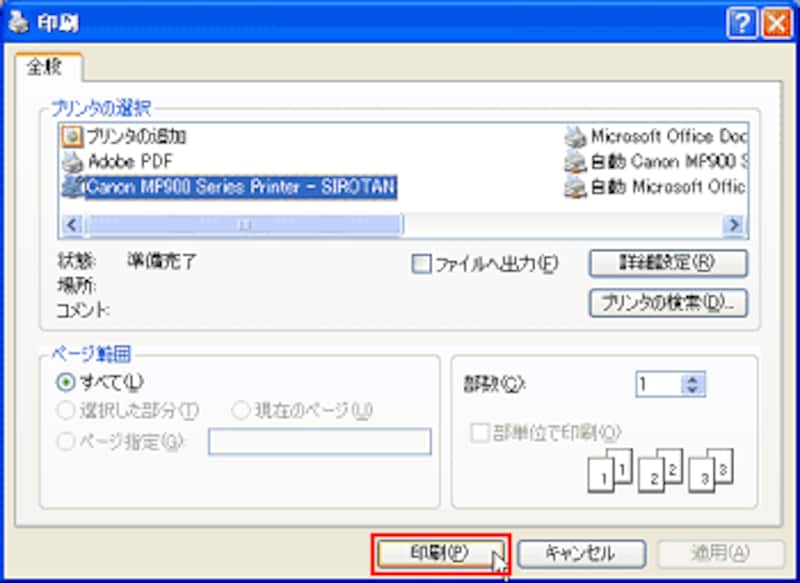Click the プリンタの検索 find printer button
800x583 pixels.
[668, 303]
